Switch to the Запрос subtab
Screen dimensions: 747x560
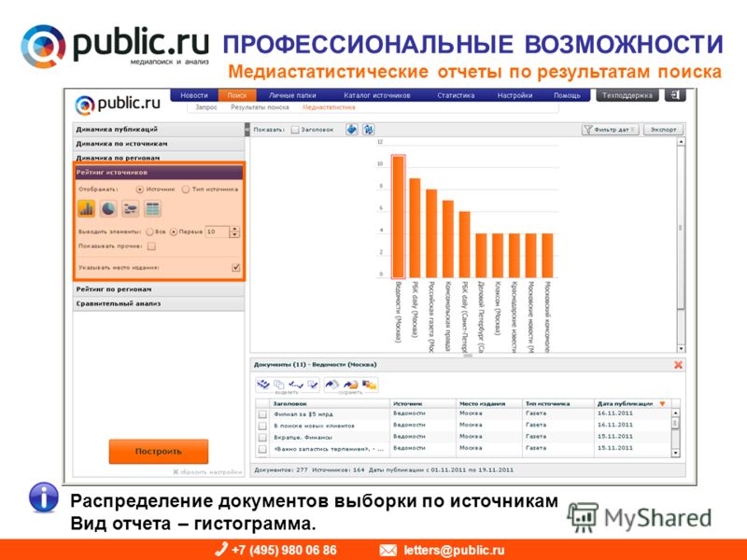coord(205,107)
